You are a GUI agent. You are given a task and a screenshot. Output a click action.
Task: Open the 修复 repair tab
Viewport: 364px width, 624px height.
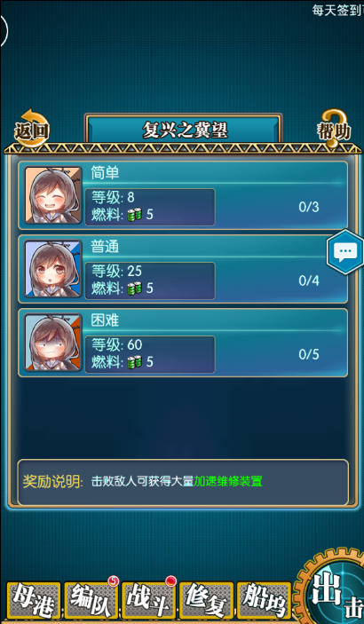click(206, 601)
